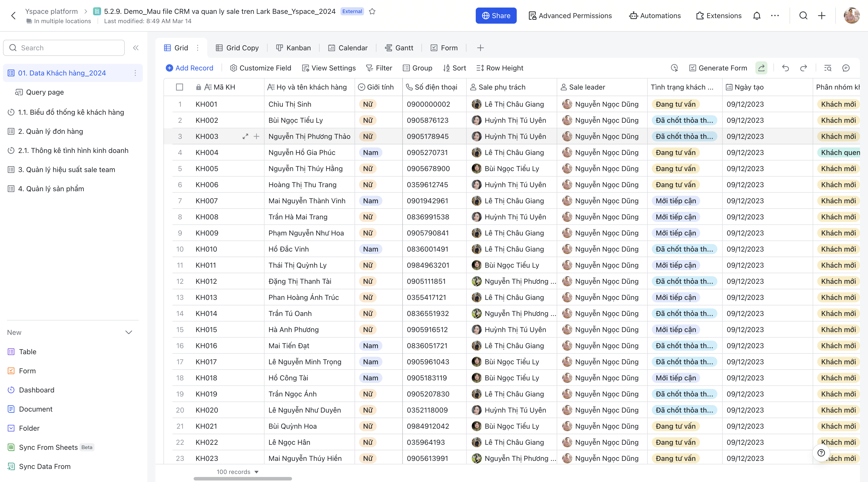Open the user profile avatar
Screen dimensions: 868x482
(x=851, y=16)
